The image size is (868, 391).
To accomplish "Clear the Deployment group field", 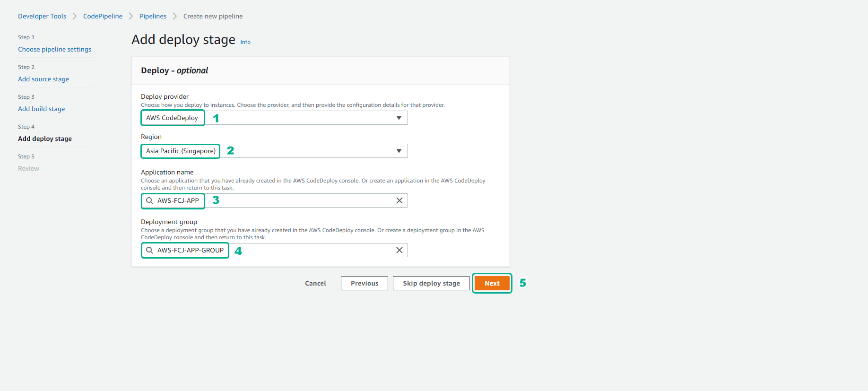I will point(399,250).
